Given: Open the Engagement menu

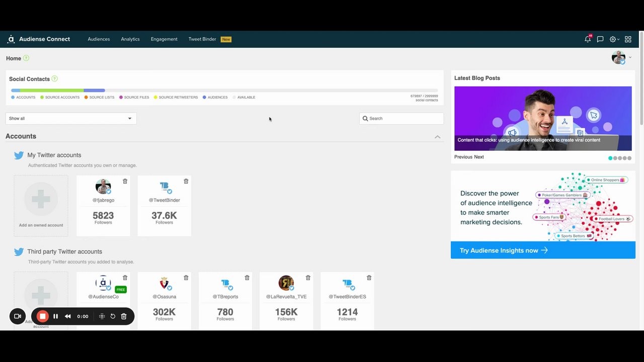Looking at the screenshot, I should click(164, 39).
